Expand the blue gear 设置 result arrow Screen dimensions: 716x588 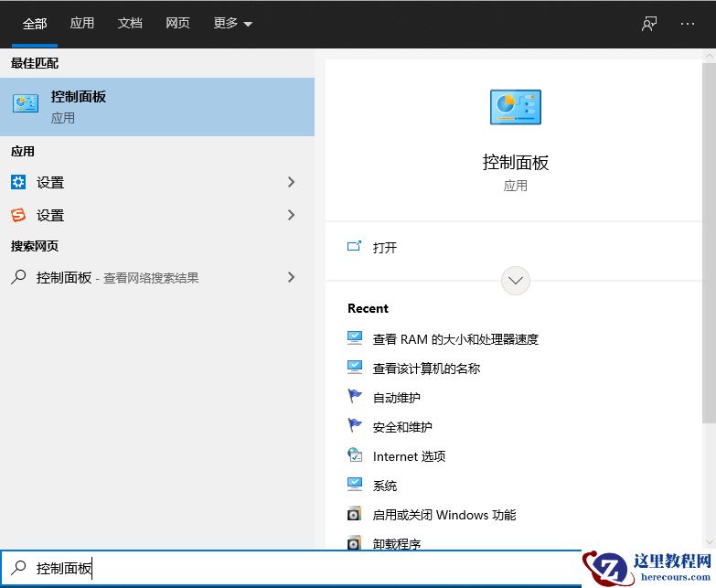click(292, 182)
